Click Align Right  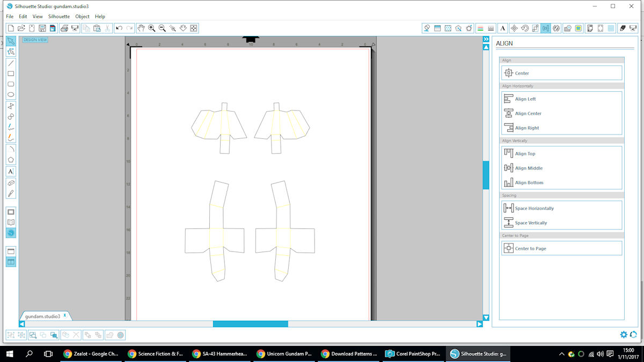[x=561, y=128]
